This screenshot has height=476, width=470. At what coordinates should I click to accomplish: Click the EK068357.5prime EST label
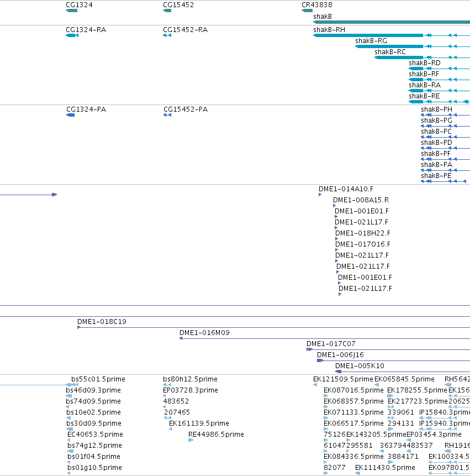pos(353,401)
